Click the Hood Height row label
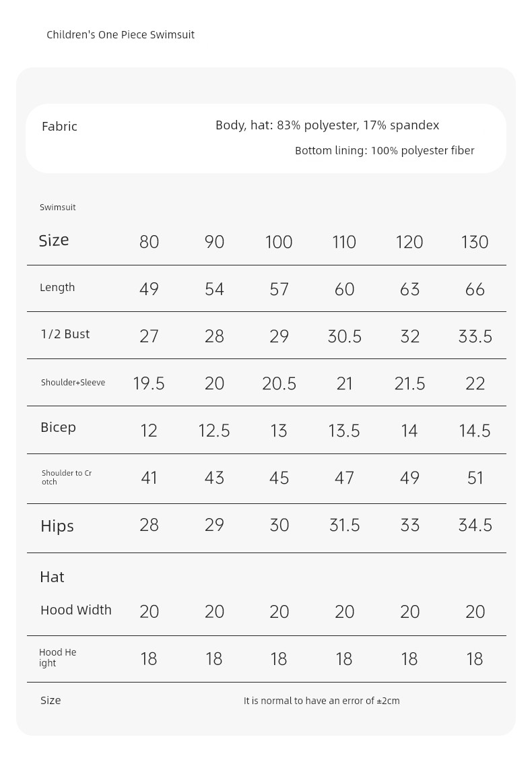 [x=57, y=658]
